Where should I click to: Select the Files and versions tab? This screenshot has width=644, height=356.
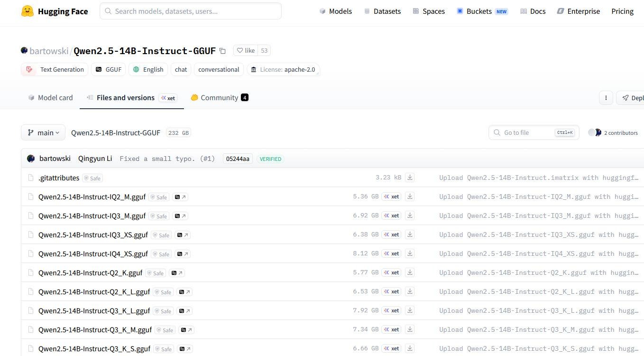pos(131,98)
